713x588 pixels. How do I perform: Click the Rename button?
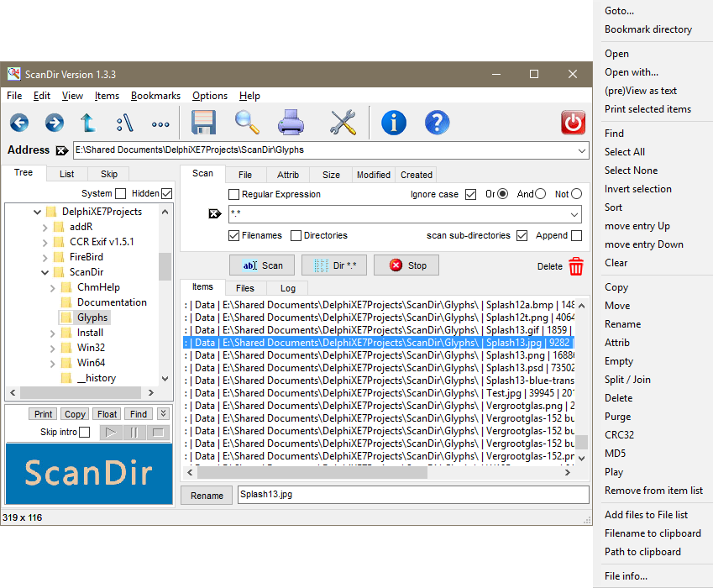207,496
